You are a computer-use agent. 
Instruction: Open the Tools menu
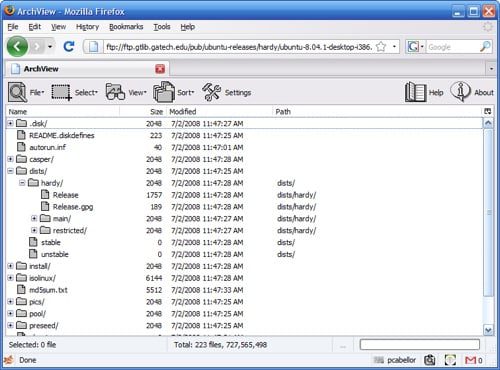(x=162, y=27)
